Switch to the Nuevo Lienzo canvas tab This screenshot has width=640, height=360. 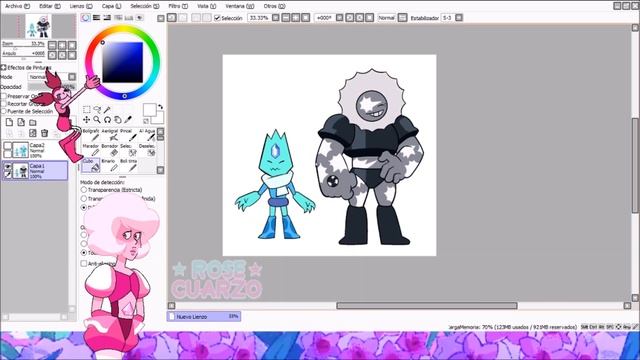(204, 316)
